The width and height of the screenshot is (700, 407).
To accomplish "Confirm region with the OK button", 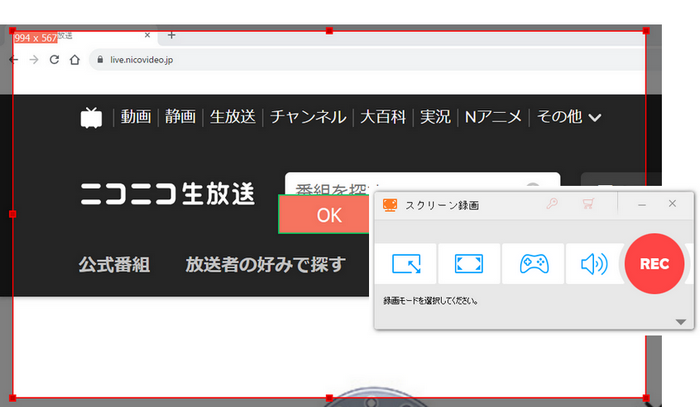I will coord(329,216).
